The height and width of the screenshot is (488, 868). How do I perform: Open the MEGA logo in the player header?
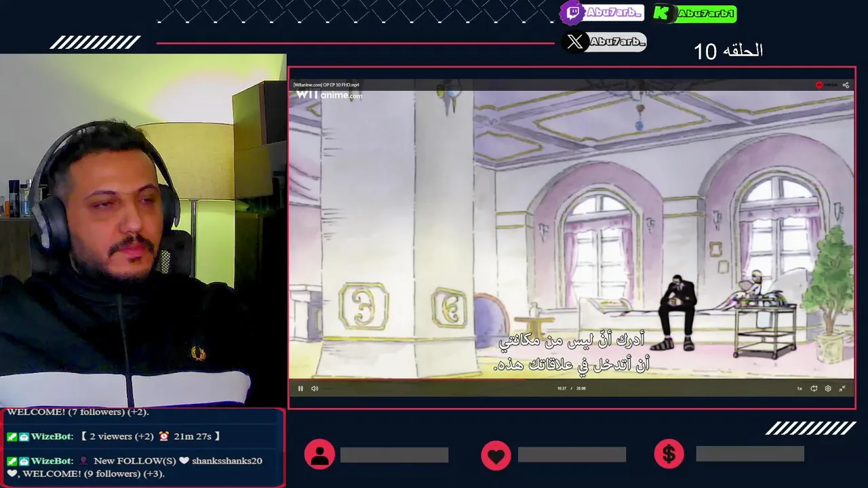827,85
